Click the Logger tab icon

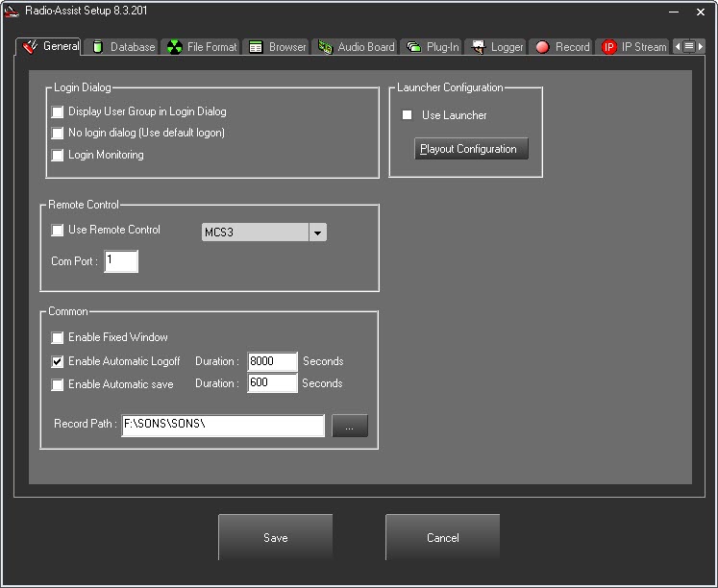pyautogui.click(x=479, y=47)
